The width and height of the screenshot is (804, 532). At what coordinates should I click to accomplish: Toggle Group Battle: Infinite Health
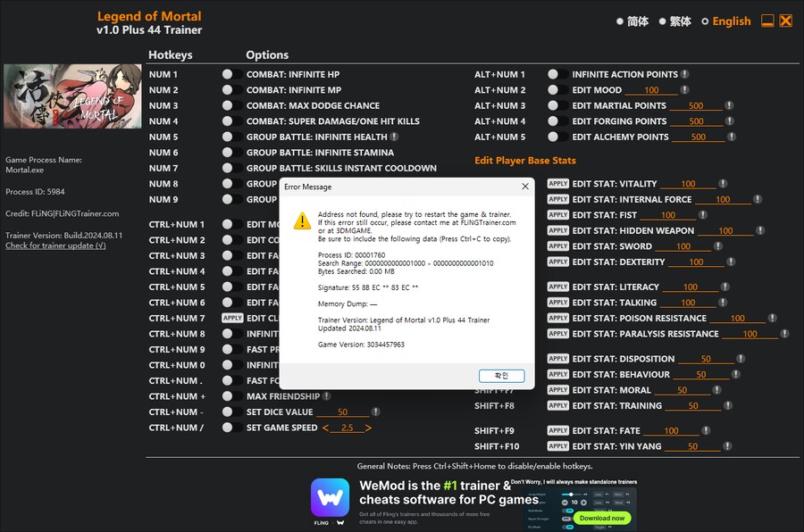pos(231,137)
